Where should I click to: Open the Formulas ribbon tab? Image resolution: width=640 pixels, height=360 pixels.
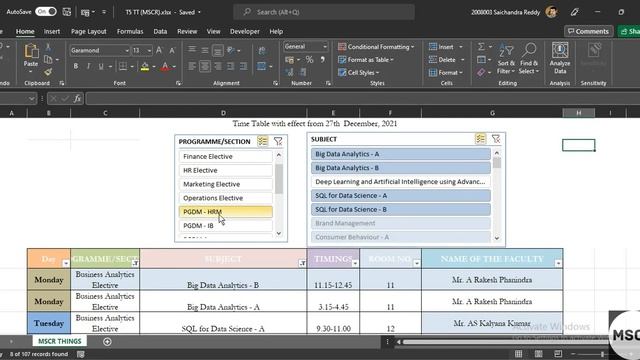(x=130, y=31)
